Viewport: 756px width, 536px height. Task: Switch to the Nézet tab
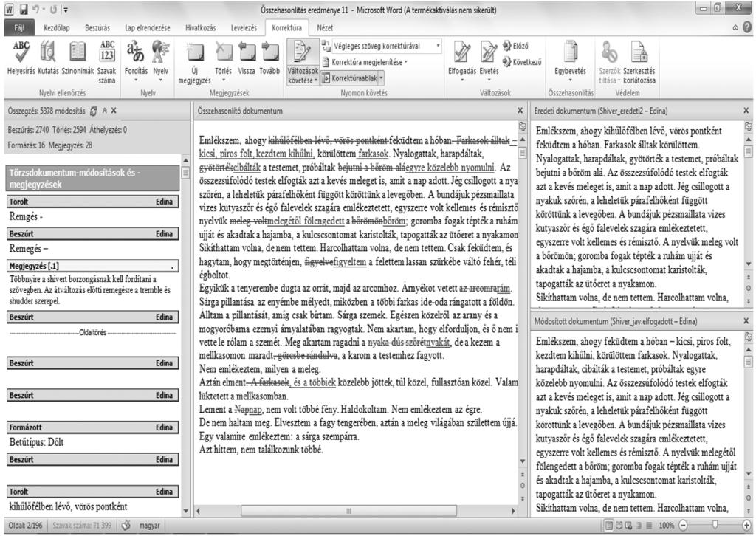click(x=325, y=28)
